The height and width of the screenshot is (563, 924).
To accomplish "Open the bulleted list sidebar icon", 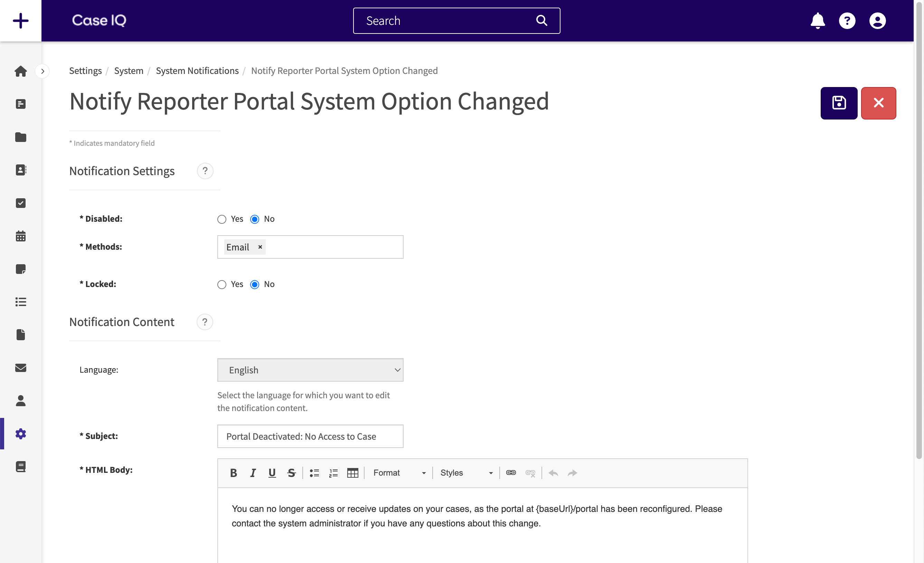I will click(21, 302).
